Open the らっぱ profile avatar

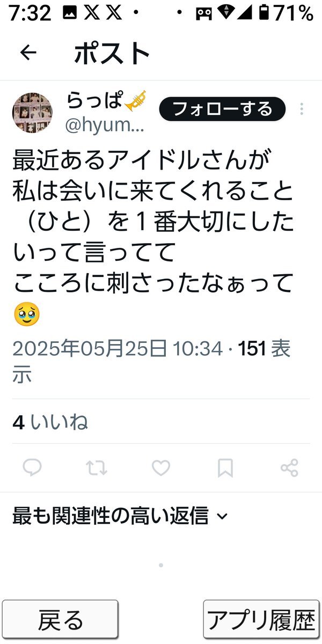click(x=32, y=113)
